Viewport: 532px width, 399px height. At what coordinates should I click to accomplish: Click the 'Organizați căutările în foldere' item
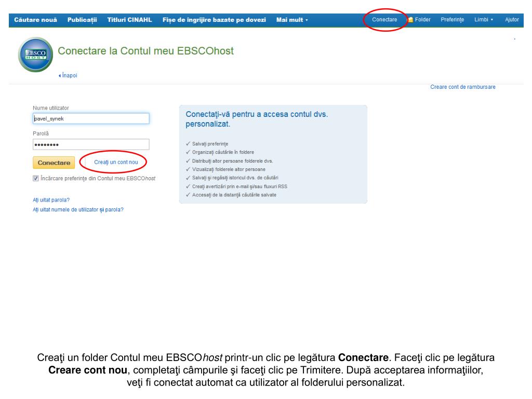223,152
